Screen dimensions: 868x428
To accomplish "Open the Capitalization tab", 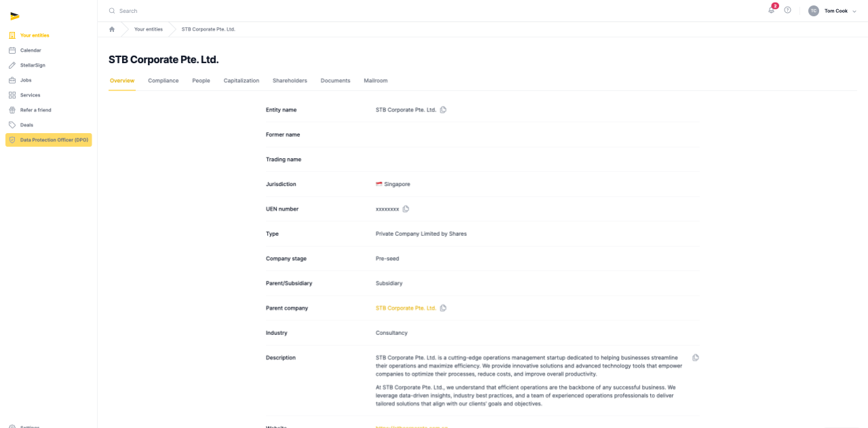I will tap(242, 81).
